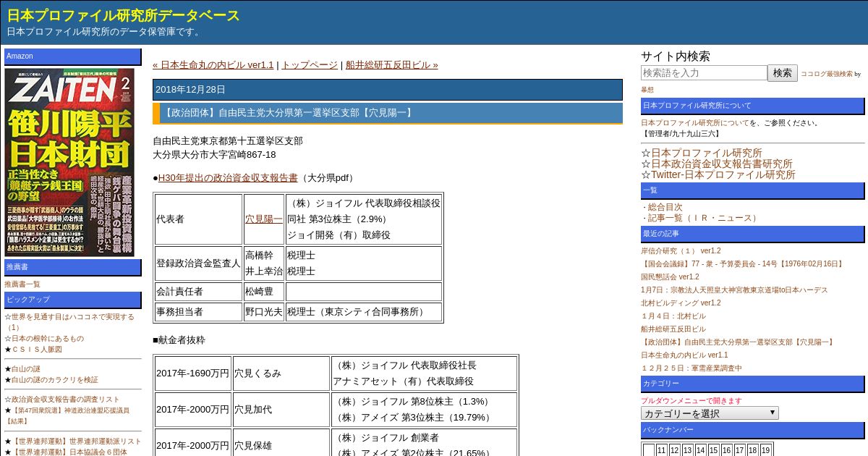Open recent post 船井総研五反田ビル in sidebar
The width and height of the screenshot is (868, 456).
tap(673, 329)
